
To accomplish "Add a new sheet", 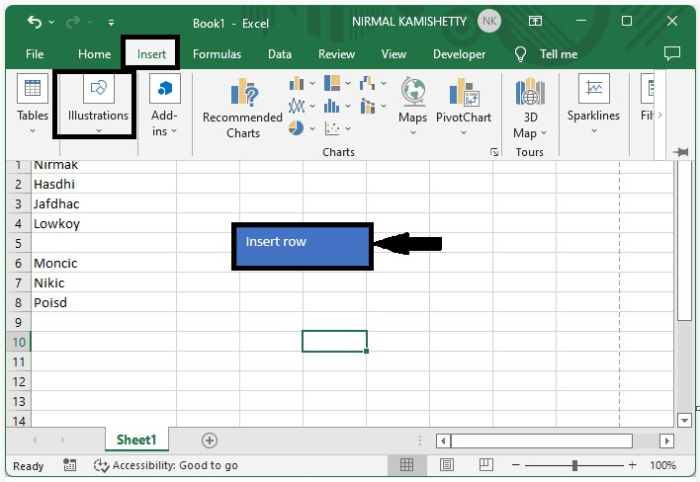I will point(209,440).
